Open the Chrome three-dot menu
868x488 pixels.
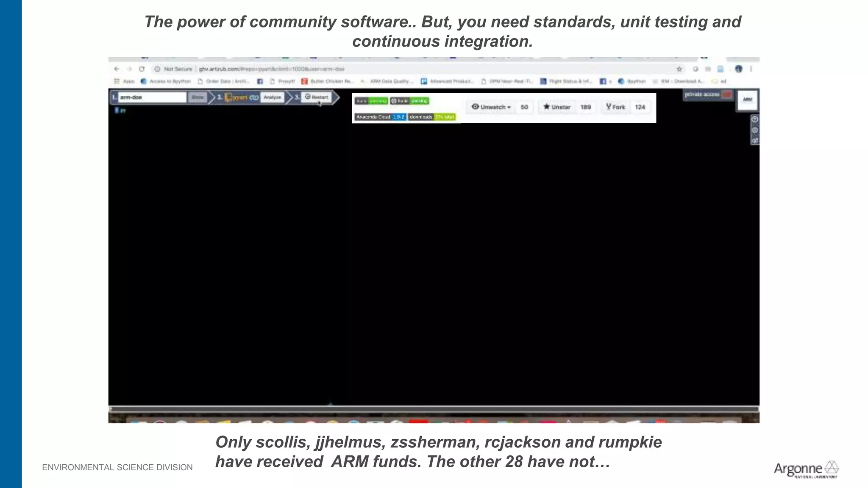[x=751, y=69]
